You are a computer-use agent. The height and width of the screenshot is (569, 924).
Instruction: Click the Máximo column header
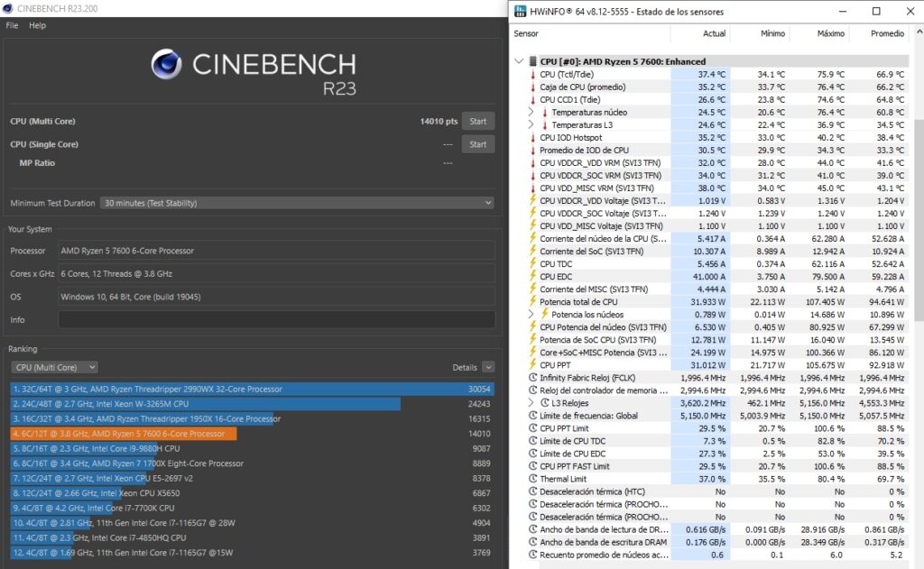(831, 33)
